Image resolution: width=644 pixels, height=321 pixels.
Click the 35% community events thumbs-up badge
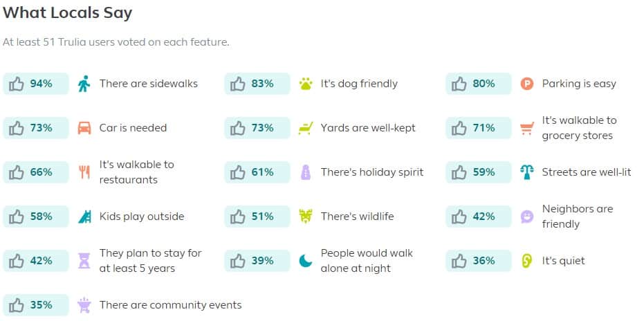click(x=36, y=305)
